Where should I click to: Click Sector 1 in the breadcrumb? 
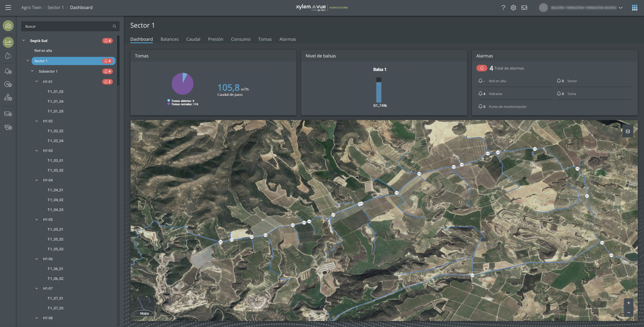(x=55, y=8)
